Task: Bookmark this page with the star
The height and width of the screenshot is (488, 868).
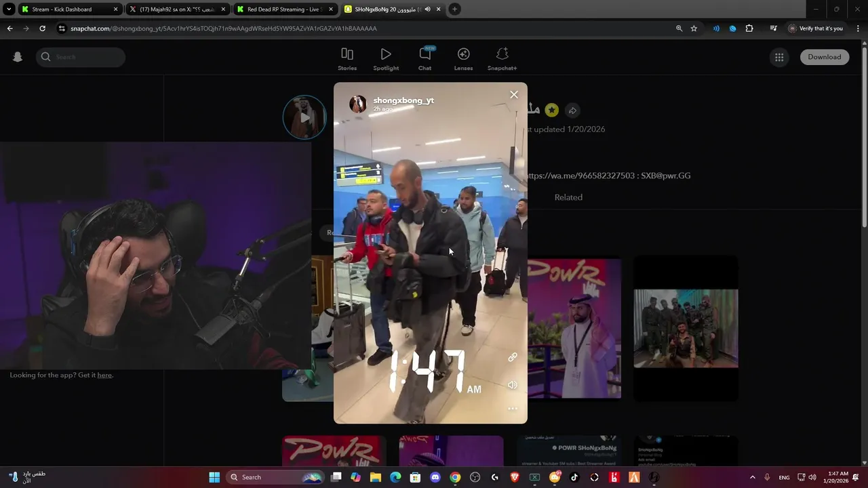Action: click(x=694, y=28)
